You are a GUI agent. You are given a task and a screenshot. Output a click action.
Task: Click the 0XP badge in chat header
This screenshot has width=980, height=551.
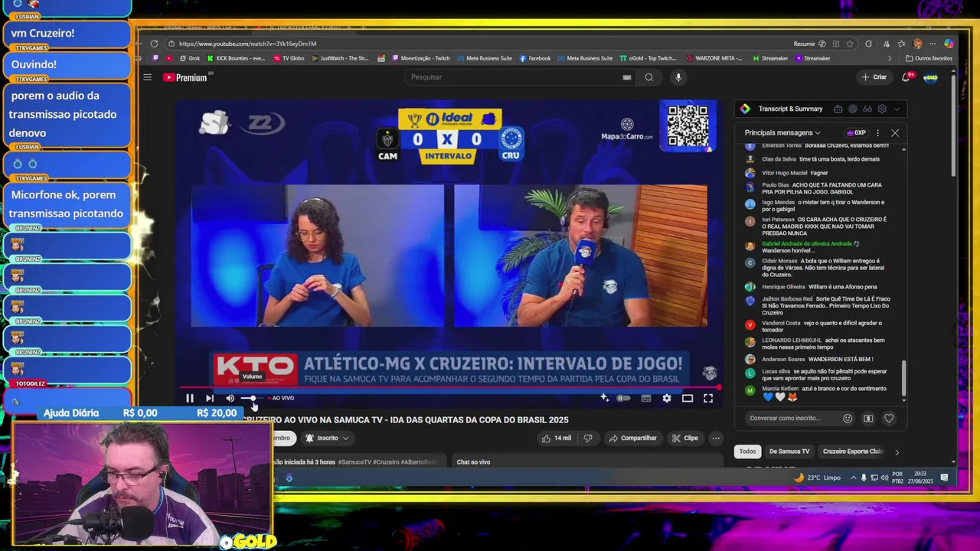point(856,133)
